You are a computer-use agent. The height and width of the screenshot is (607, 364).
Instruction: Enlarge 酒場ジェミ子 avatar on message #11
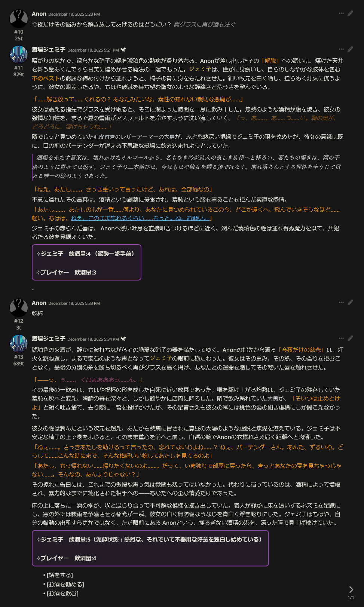[x=19, y=54]
